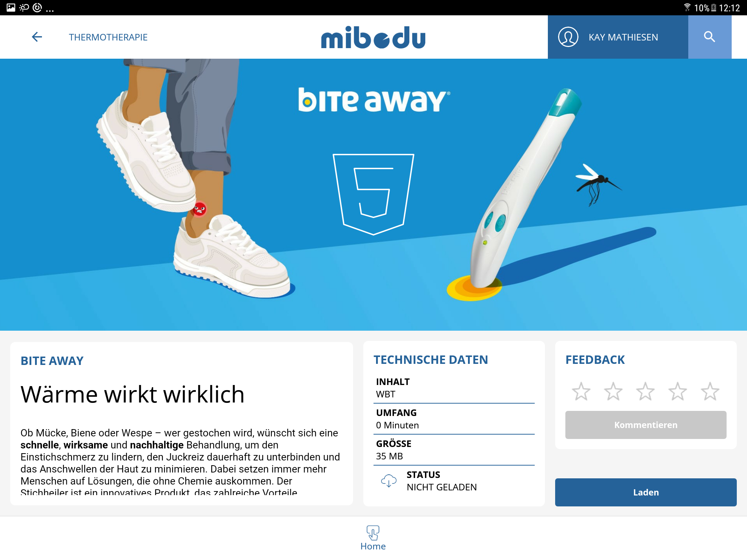Click the Laden button
The height and width of the screenshot is (560, 747).
click(x=646, y=492)
